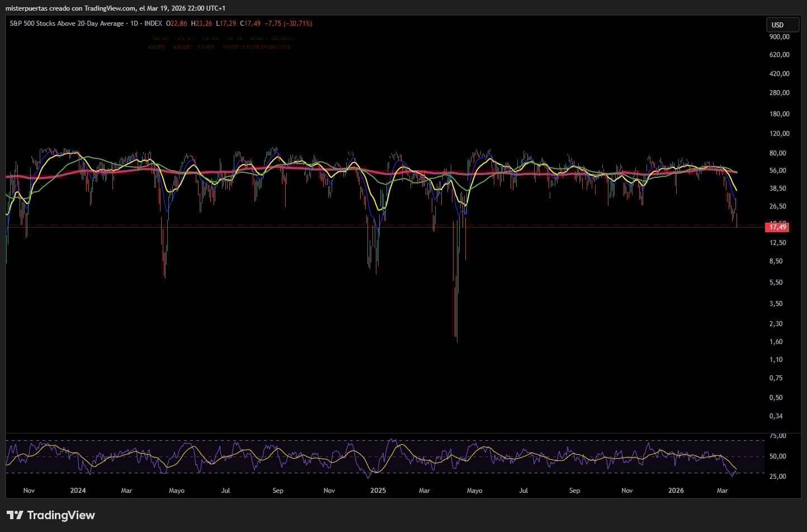Screen dimensions: 807x532
Task: Click the 120,00 price axis label
Action: (780, 134)
